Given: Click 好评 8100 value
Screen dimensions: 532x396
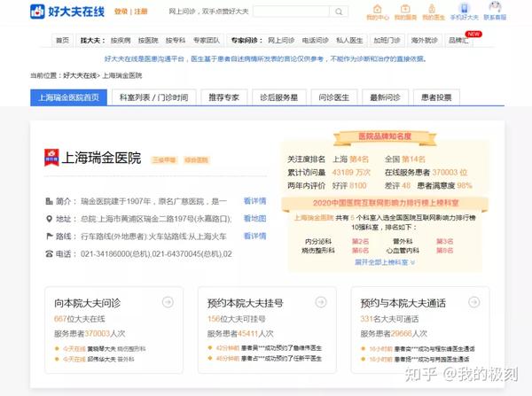Looking at the screenshot, I should [349, 186].
